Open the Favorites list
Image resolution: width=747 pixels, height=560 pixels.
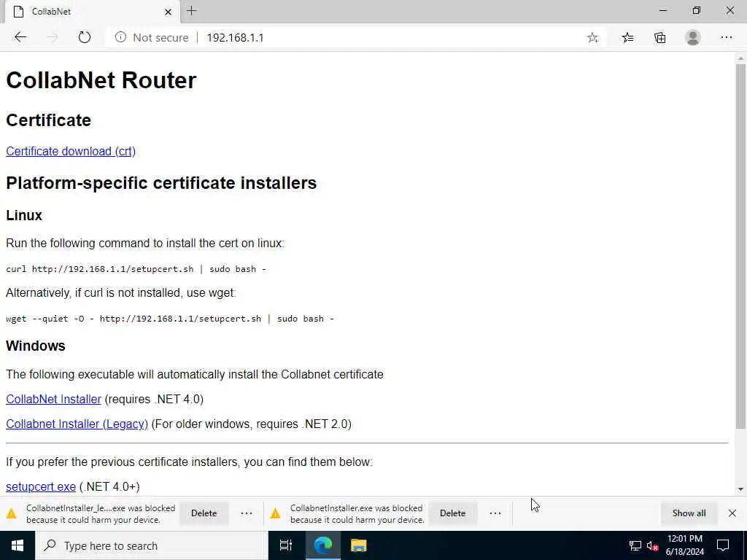[x=627, y=38]
